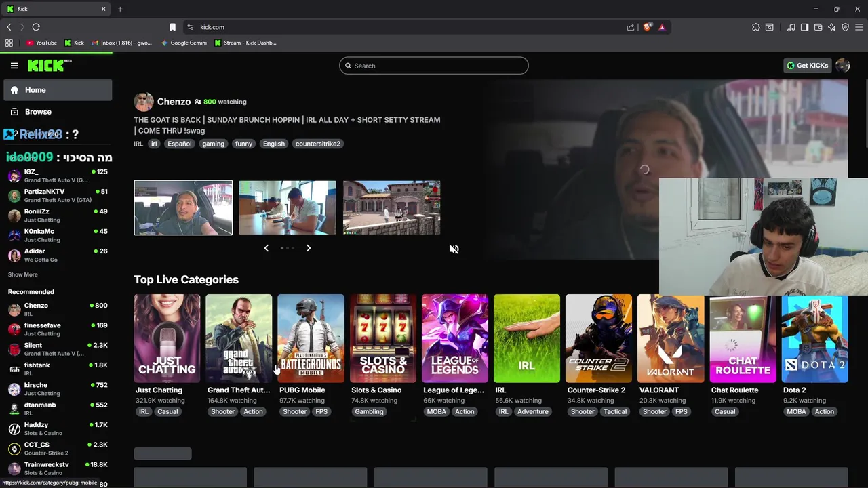The width and height of the screenshot is (868, 488).
Task: Open Haddzy in Recommended list
Action: tap(58, 429)
